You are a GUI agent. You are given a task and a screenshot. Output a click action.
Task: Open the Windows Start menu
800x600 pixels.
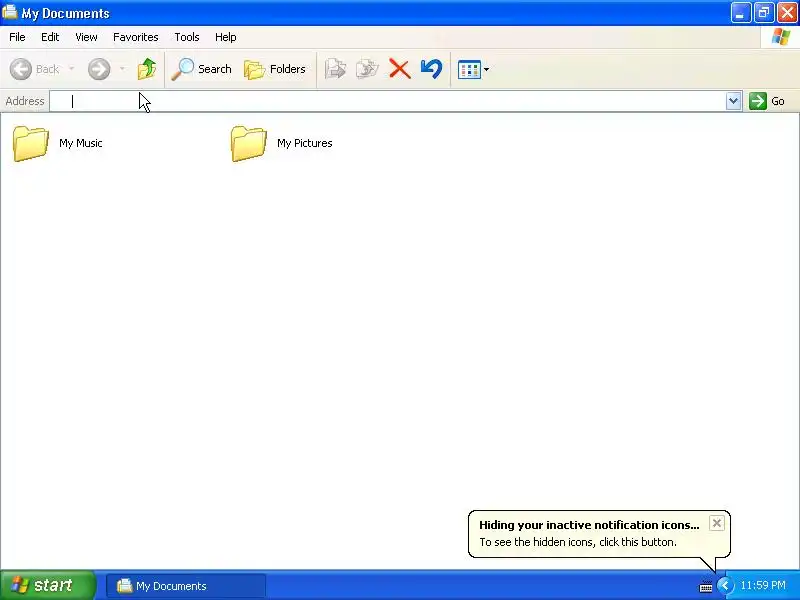tap(47, 585)
